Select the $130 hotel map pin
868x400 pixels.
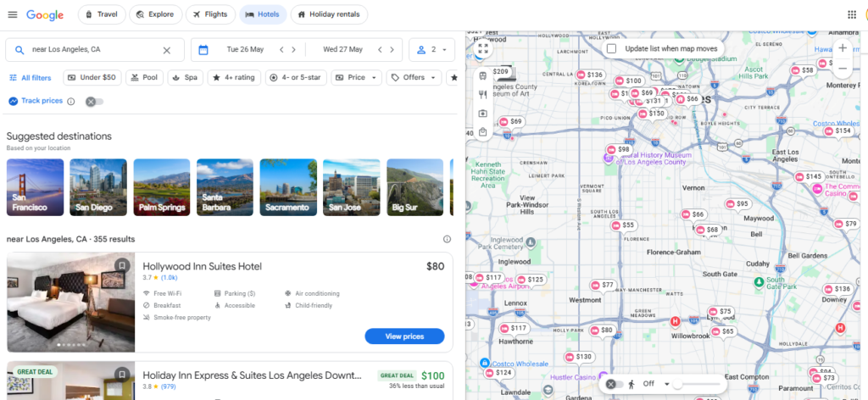579,357
